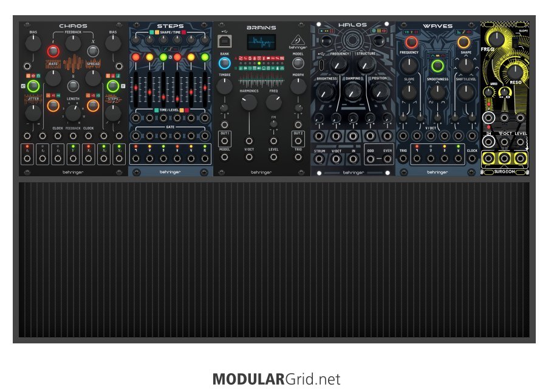Click the STRUM jack on Halos
The width and height of the screenshot is (554, 392).
coord(319,159)
